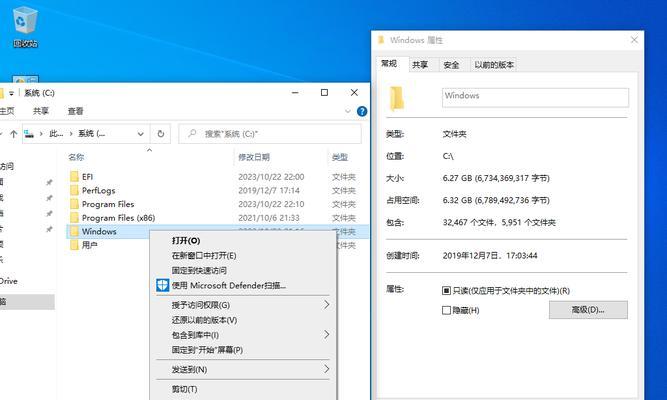Select the EFI folder name
This screenshot has height=400, width=667.
click(87, 177)
